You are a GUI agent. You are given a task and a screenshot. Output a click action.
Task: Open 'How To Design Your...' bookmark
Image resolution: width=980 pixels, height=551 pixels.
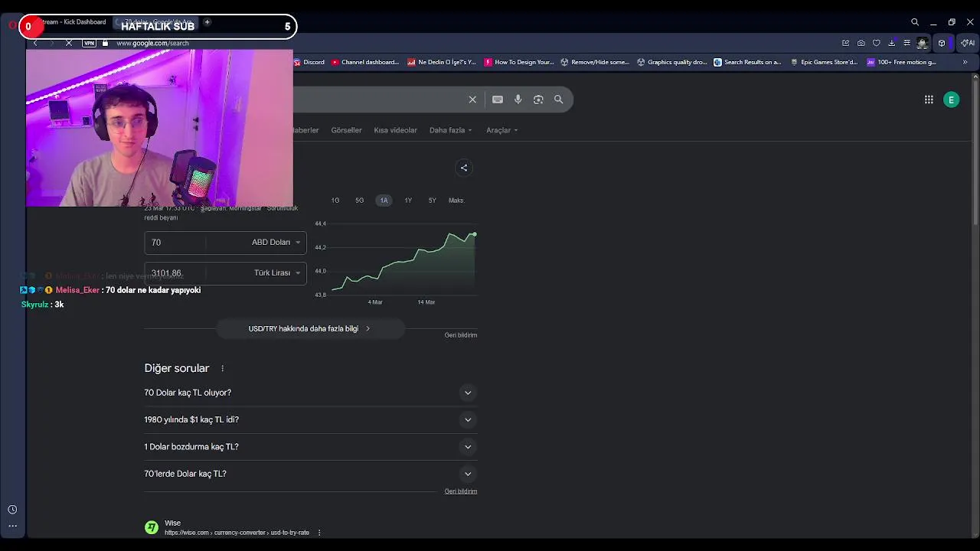pos(519,62)
